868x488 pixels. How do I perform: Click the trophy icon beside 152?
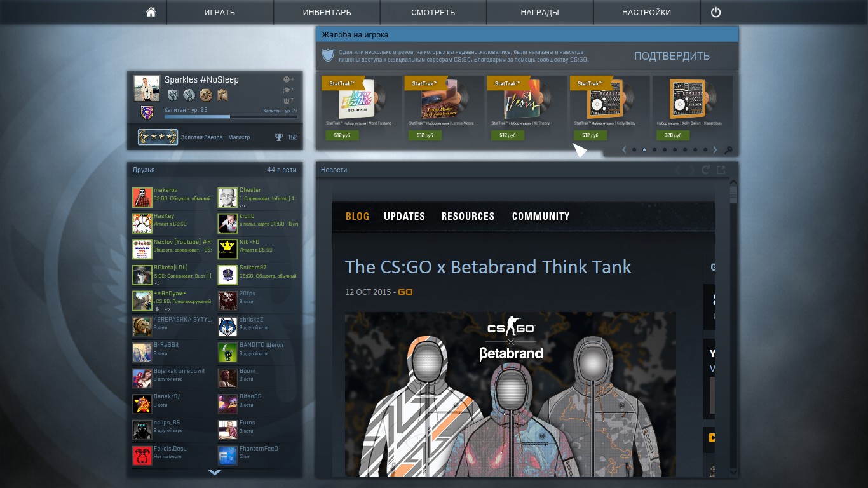pyautogui.click(x=278, y=137)
